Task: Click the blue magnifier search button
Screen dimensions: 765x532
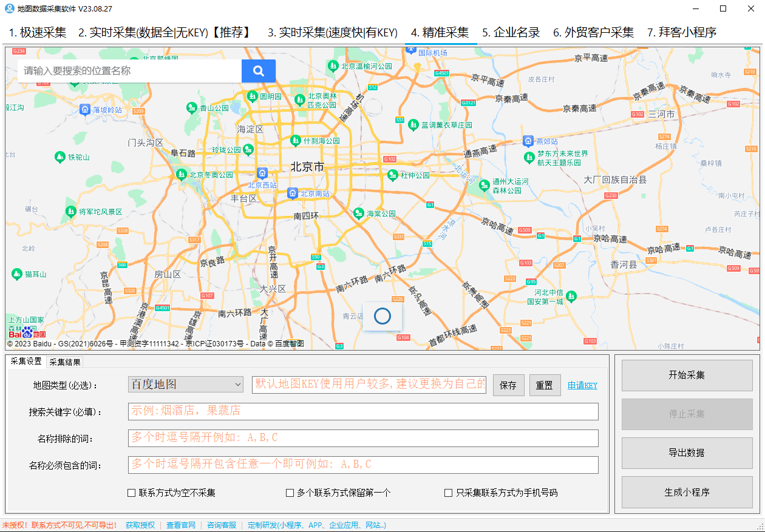Action: click(259, 71)
